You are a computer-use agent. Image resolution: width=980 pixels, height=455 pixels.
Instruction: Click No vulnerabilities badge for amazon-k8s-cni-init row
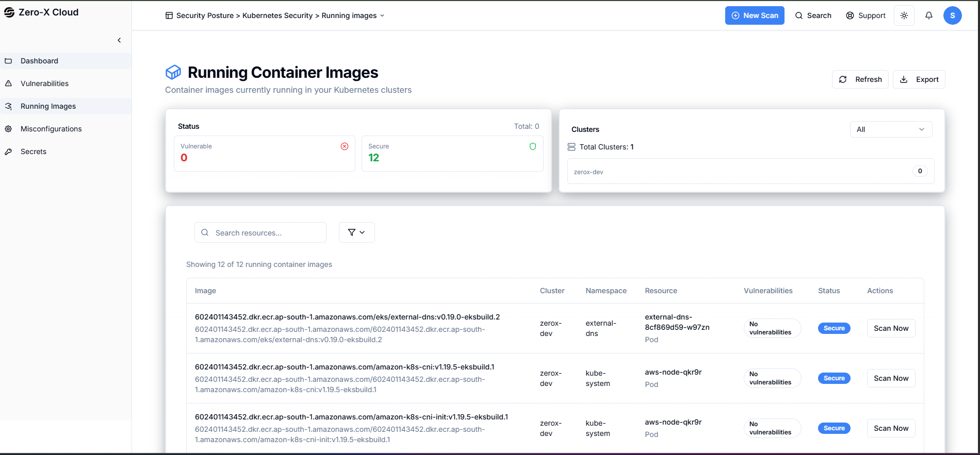[772, 428]
